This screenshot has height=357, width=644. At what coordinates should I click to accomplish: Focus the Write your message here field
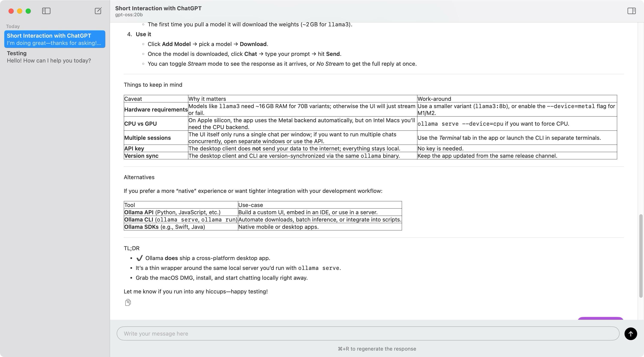[x=368, y=333]
